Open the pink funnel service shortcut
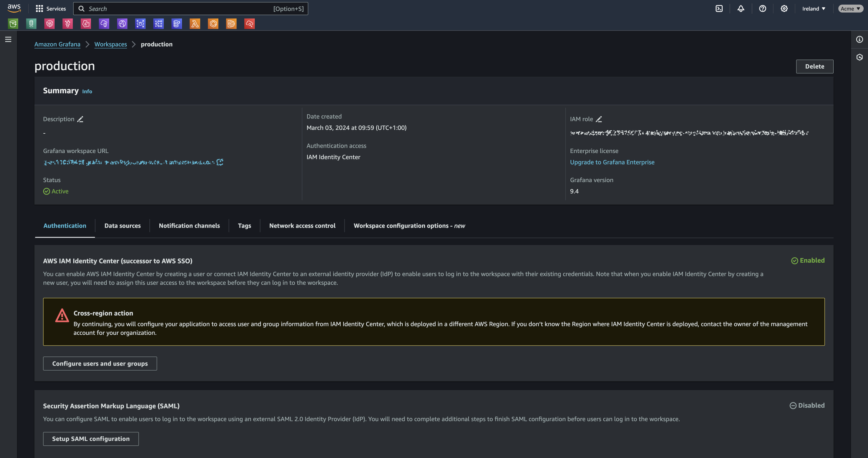The width and height of the screenshot is (868, 458). click(x=68, y=24)
